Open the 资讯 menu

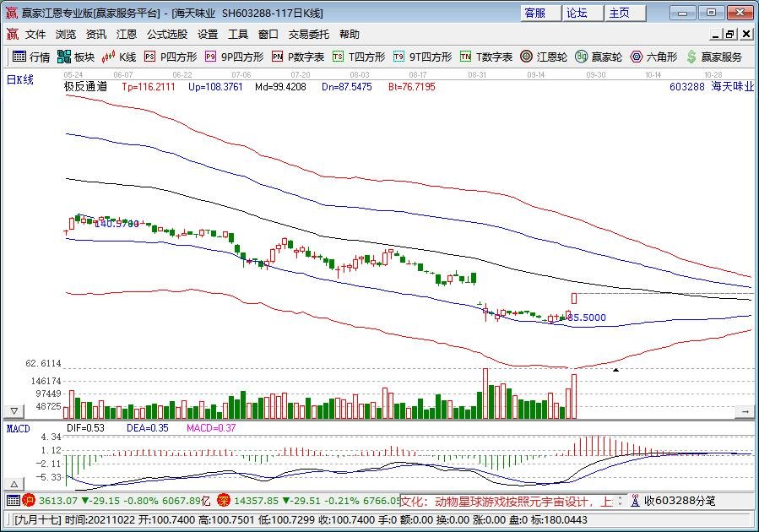click(96, 35)
